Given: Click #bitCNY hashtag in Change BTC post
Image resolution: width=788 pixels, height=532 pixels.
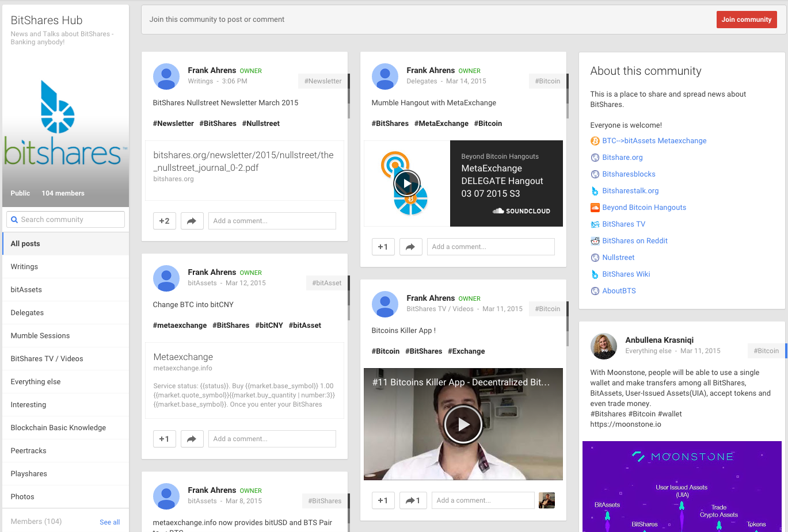Looking at the screenshot, I should pyautogui.click(x=269, y=326).
